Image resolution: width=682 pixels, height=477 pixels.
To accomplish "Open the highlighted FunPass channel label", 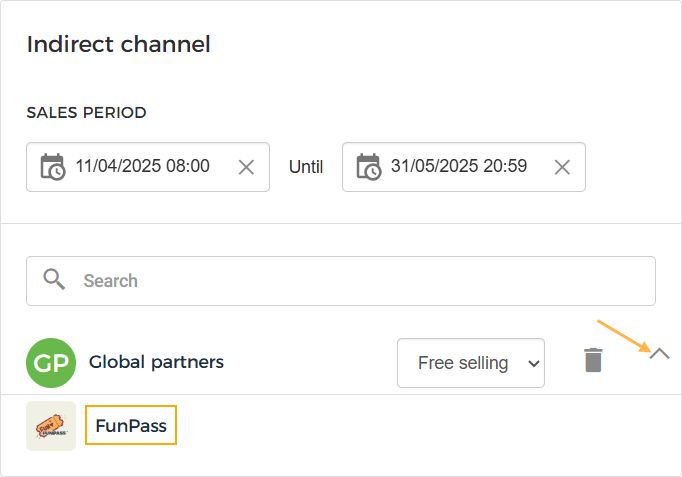I will click(x=131, y=425).
